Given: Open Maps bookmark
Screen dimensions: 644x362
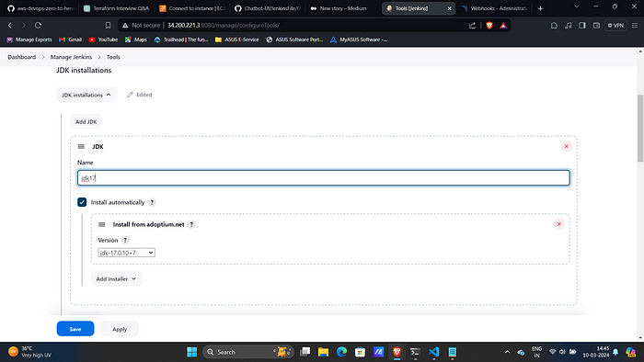Looking at the screenshot, I should click(x=136, y=40).
